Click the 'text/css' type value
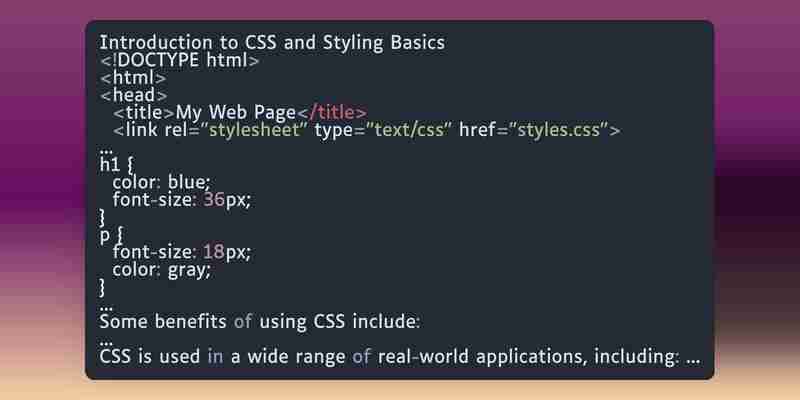The image size is (800, 400). (410, 130)
